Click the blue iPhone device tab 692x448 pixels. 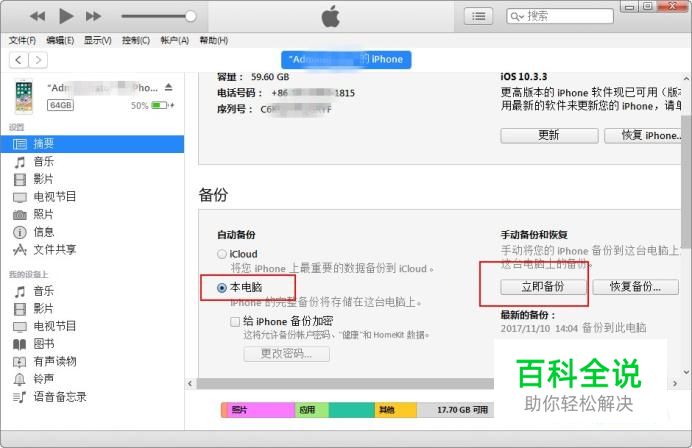(346, 60)
